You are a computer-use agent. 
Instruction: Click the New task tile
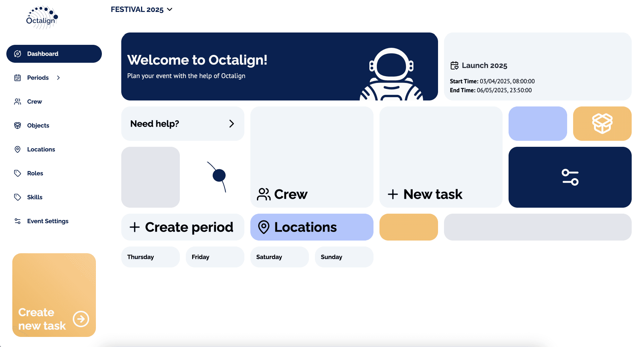point(441,157)
